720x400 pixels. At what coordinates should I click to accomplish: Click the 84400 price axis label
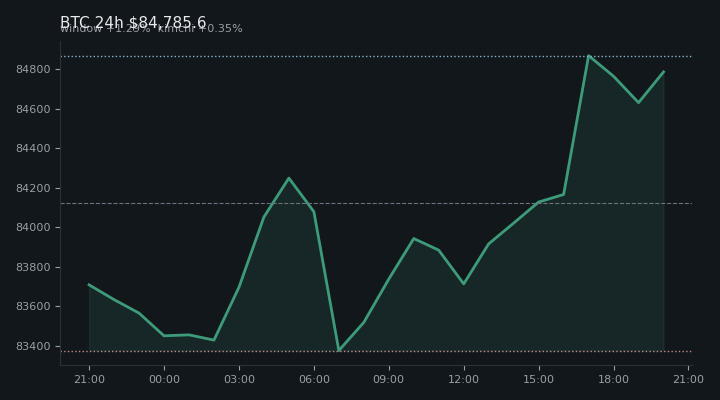pyautogui.click(x=33, y=148)
